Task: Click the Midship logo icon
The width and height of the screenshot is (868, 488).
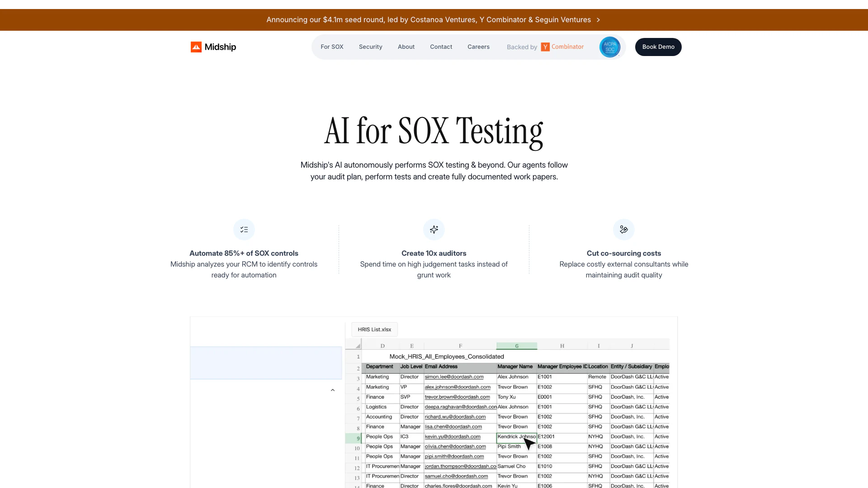Action: click(x=196, y=47)
